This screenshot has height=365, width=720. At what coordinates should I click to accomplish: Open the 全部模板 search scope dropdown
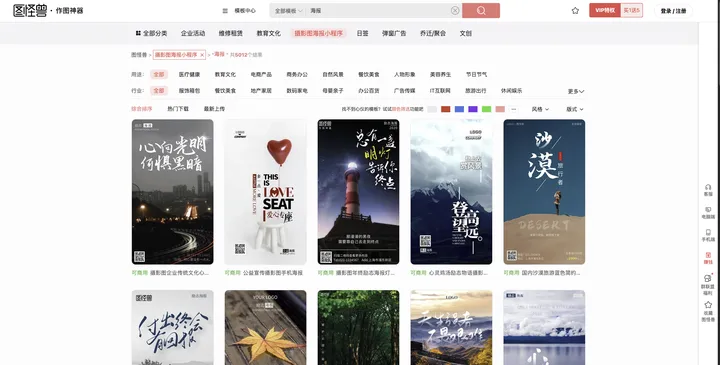click(288, 11)
